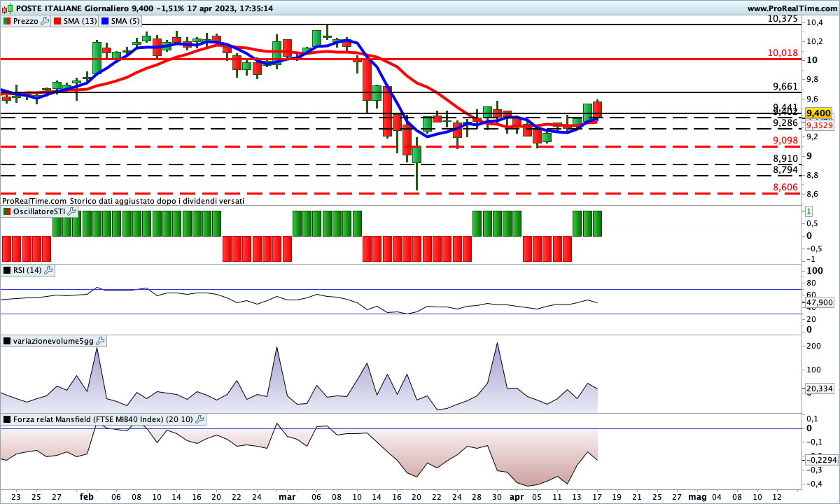Select the SMA (5) indicator label
The width and height of the screenshot is (840, 504).
point(125,21)
